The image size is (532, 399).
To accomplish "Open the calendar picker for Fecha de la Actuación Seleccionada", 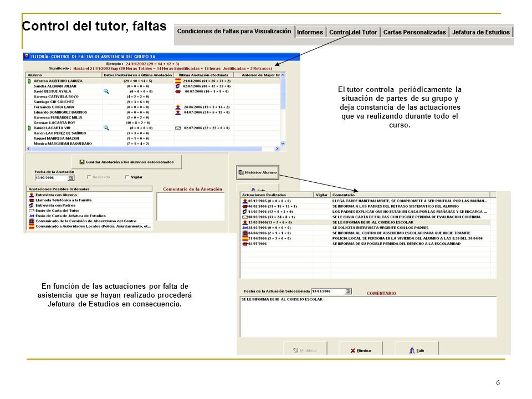I will click(x=348, y=291).
